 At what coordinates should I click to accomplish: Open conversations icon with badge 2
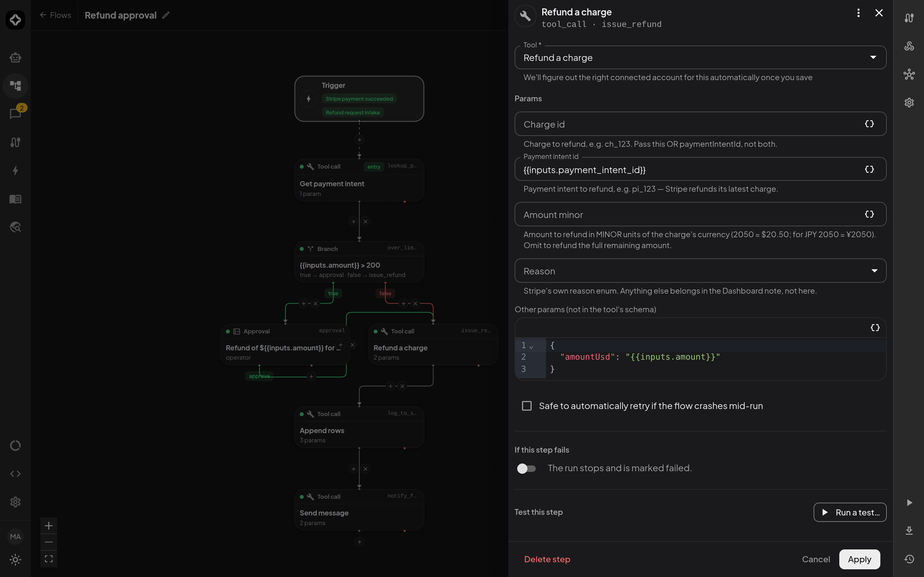(15, 113)
